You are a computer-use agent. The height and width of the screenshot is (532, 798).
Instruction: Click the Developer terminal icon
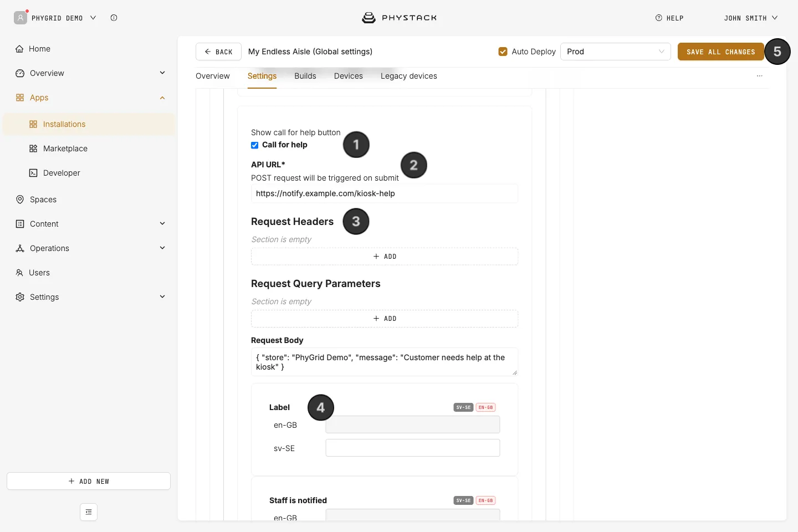tap(33, 173)
